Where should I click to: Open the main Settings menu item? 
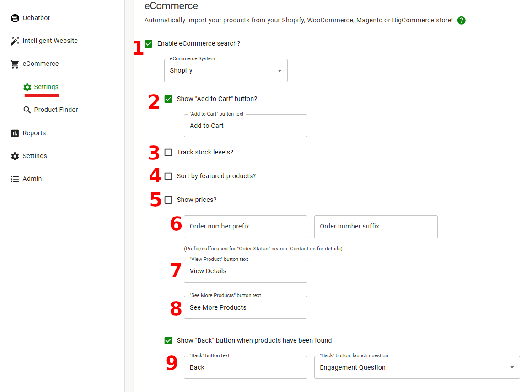(35, 156)
